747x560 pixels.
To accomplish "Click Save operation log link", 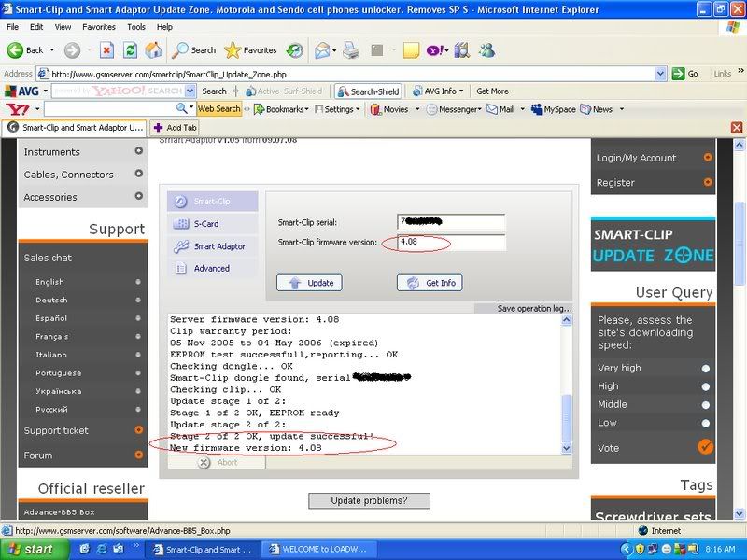I will [534, 309].
